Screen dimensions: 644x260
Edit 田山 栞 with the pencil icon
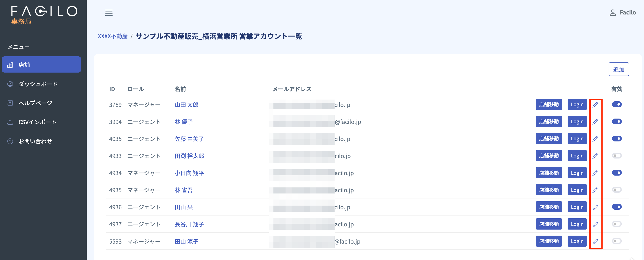(595, 207)
